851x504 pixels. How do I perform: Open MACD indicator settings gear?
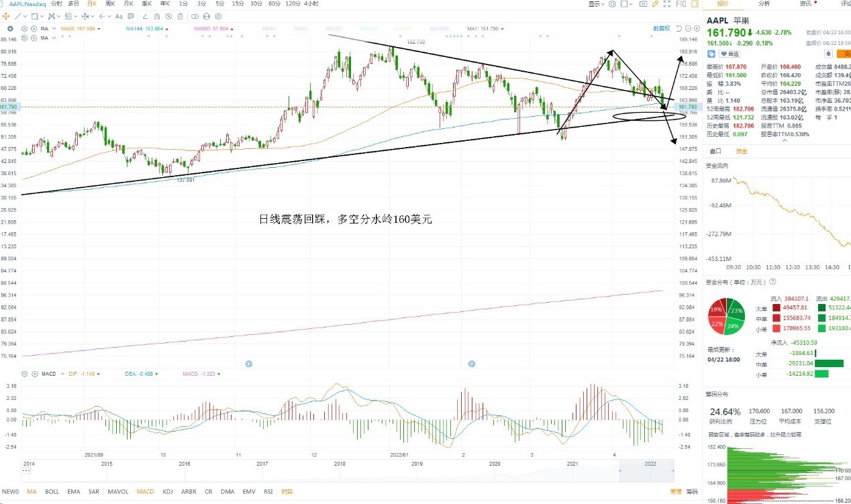click(x=25, y=374)
